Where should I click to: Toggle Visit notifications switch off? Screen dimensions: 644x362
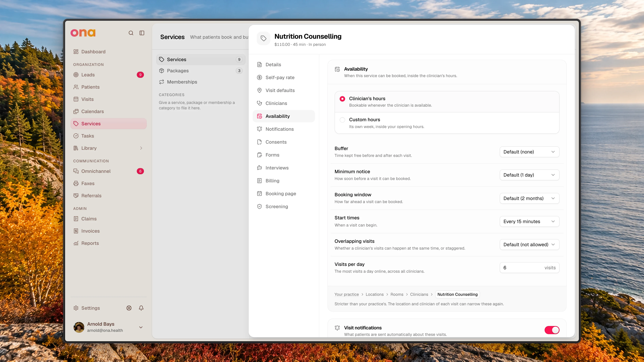tap(552, 330)
